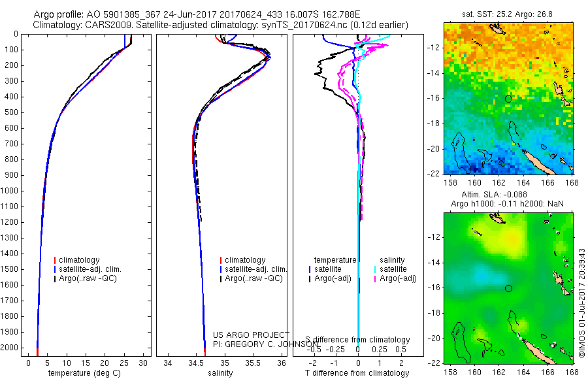Click 'climatology' legend entry in salinity panel
The width and height of the screenshot is (588, 379).
coord(245,260)
